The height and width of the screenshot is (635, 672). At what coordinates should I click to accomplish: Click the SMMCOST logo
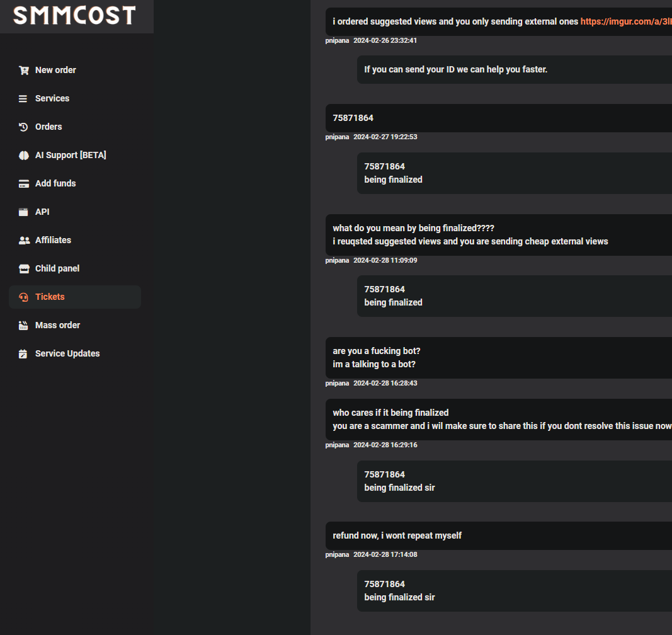point(74,16)
